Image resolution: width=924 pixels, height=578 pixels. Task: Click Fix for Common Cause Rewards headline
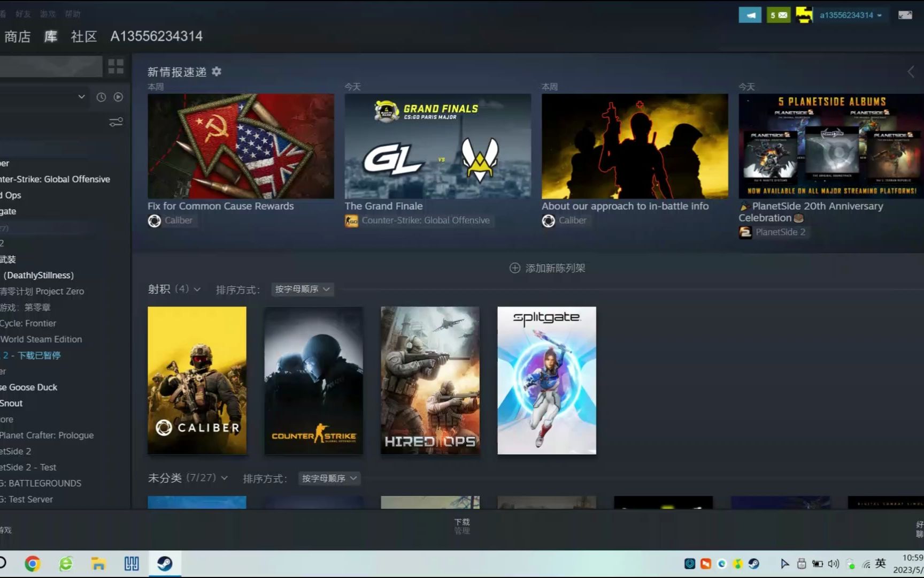click(x=220, y=206)
